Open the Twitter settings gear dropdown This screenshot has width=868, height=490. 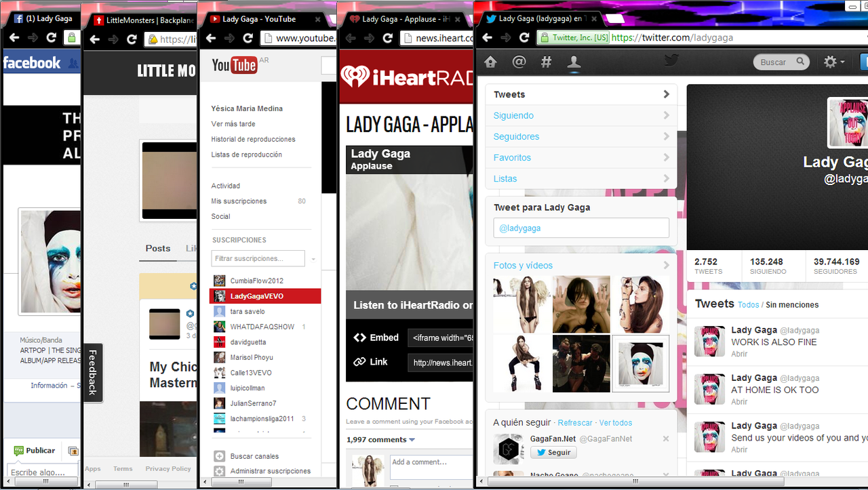[x=833, y=62]
